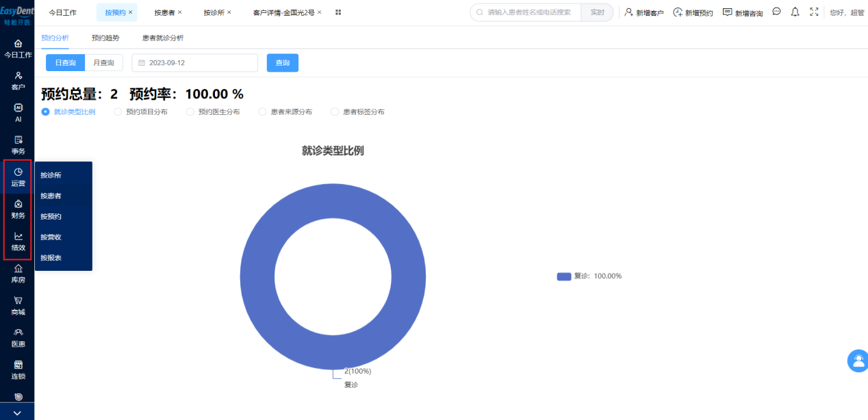Open the notification bell
868x420 pixels.
795,12
